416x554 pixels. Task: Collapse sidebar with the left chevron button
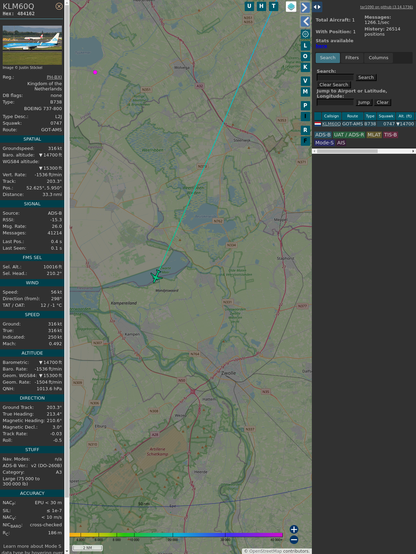click(x=305, y=22)
